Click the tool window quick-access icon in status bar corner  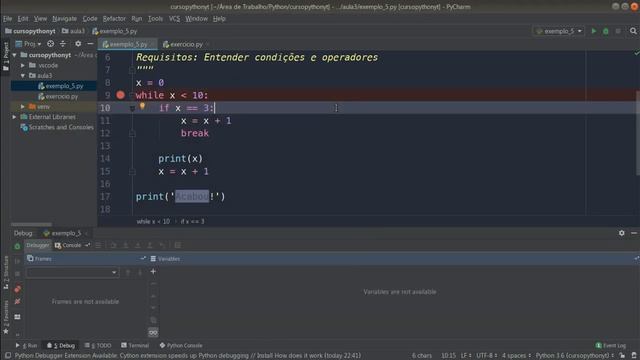point(8,356)
